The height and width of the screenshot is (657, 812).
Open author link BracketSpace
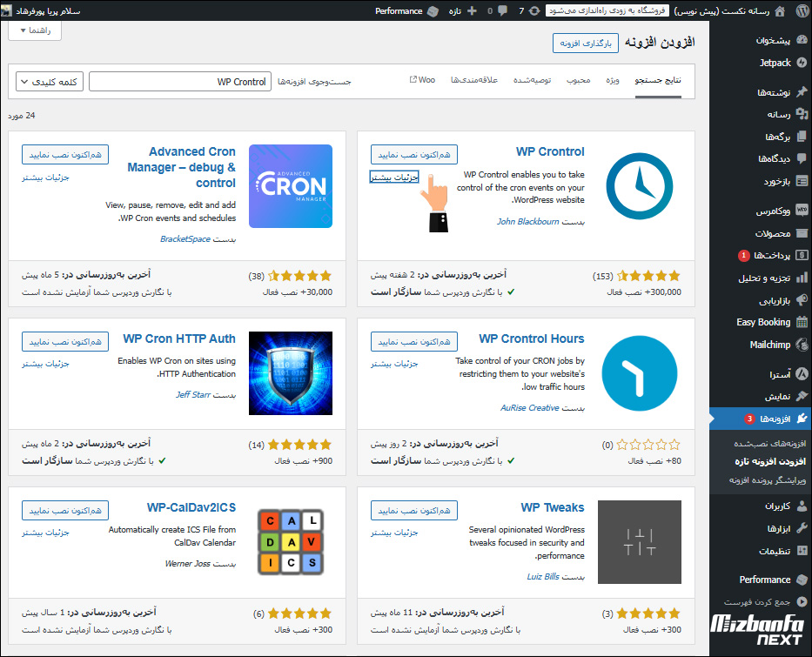click(185, 239)
